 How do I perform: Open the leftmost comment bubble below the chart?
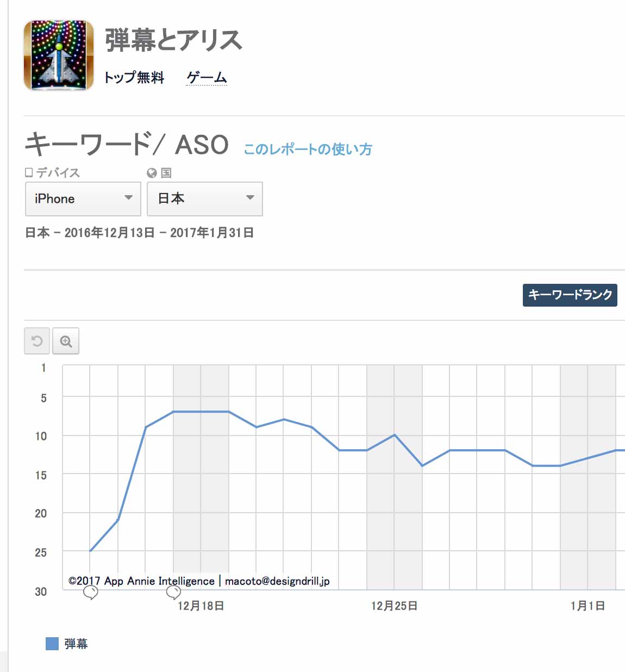(91, 592)
